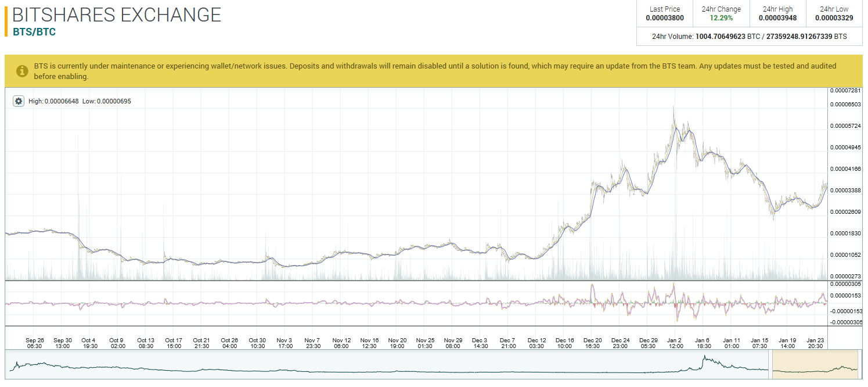868x387 pixels.
Task: Click the chart Low: 0.00000695 readout
Action: (x=107, y=101)
